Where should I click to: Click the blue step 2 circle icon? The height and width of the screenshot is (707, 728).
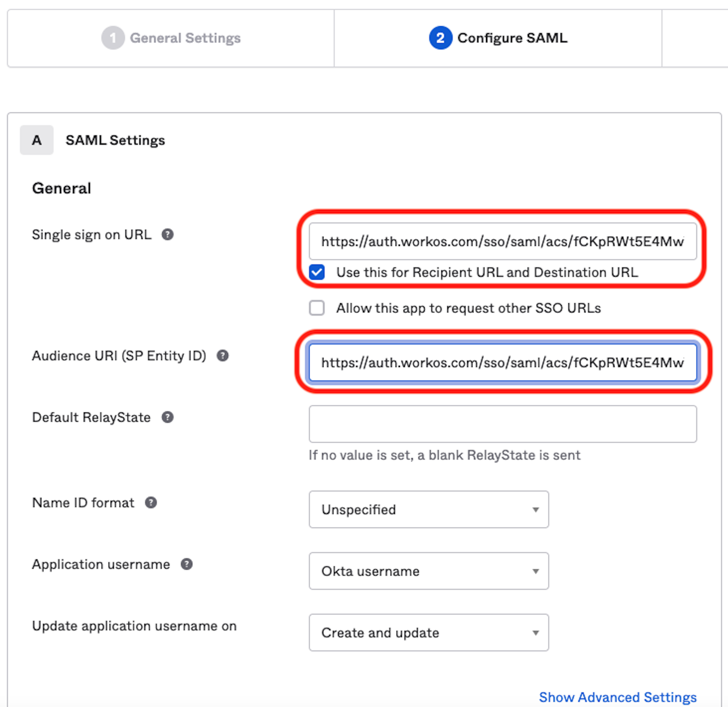coord(440,38)
